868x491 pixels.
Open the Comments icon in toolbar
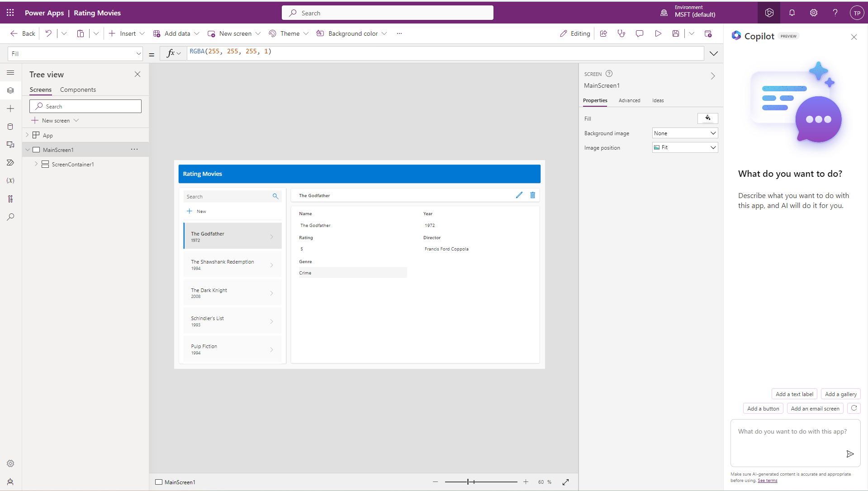tap(640, 33)
